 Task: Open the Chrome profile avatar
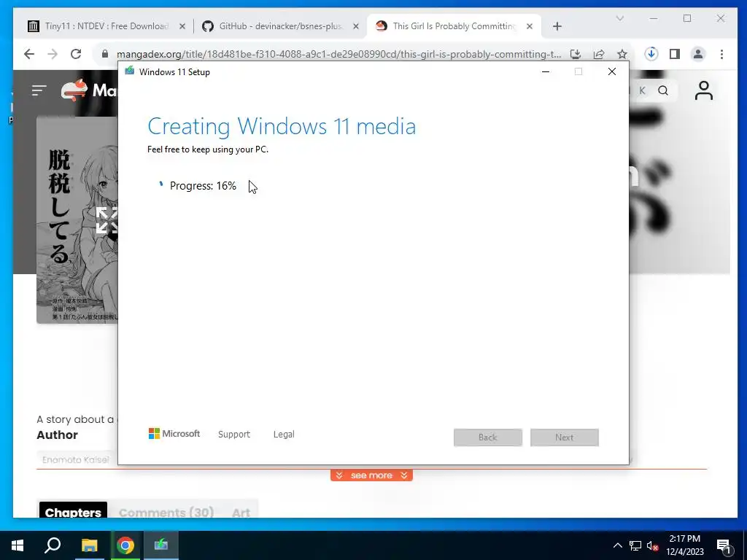[698, 54]
